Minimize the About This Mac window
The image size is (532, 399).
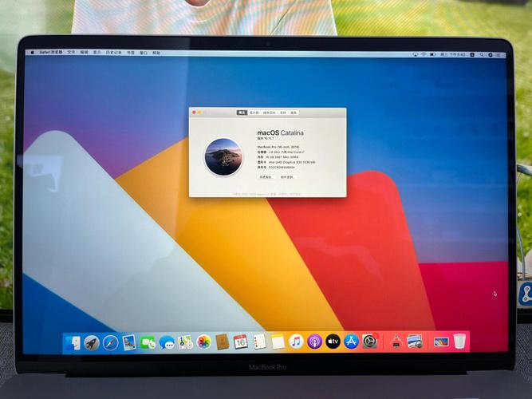click(199, 113)
